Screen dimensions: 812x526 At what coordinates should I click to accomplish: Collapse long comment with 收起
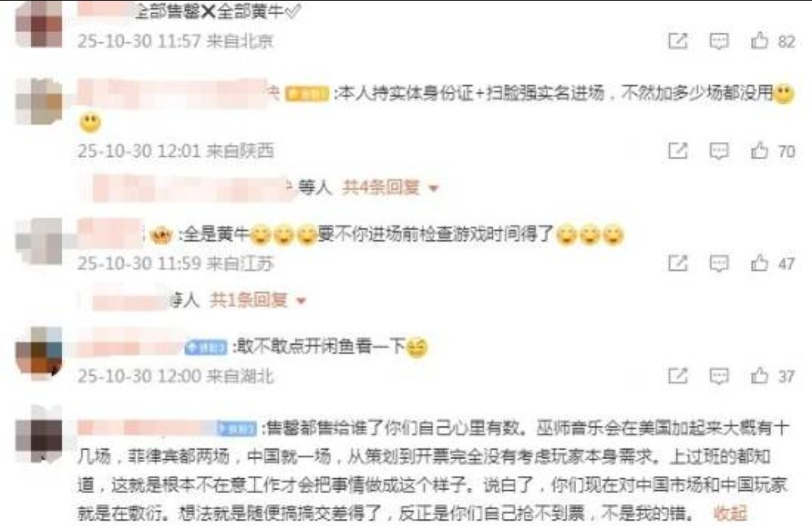coord(730,514)
